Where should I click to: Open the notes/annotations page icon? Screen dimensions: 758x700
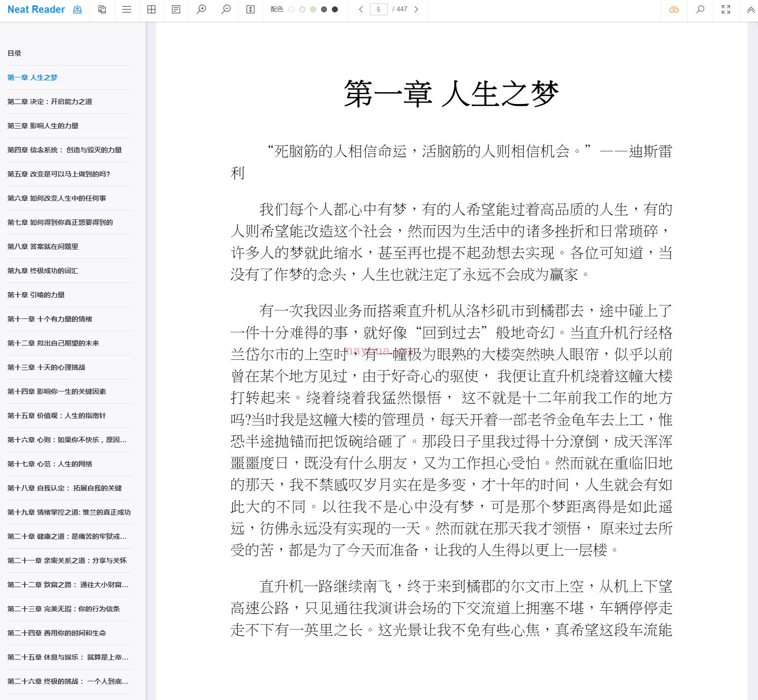tap(176, 9)
